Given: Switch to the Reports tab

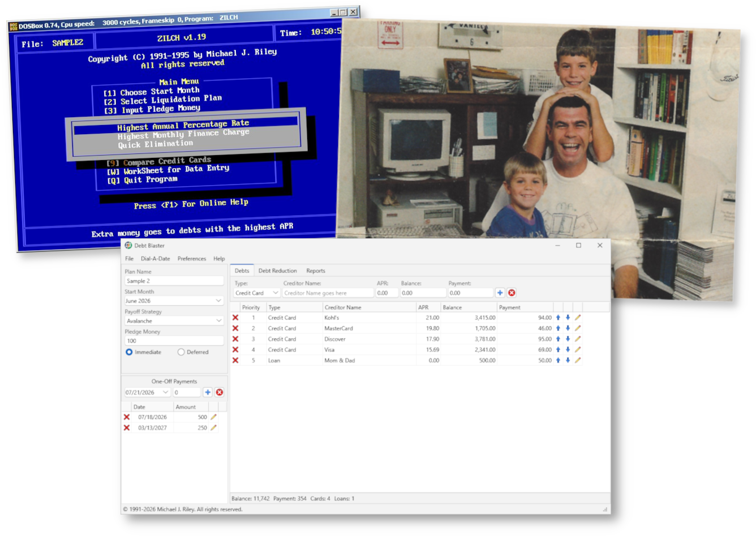Looking at the screenshot, I should tap(316, 271).
